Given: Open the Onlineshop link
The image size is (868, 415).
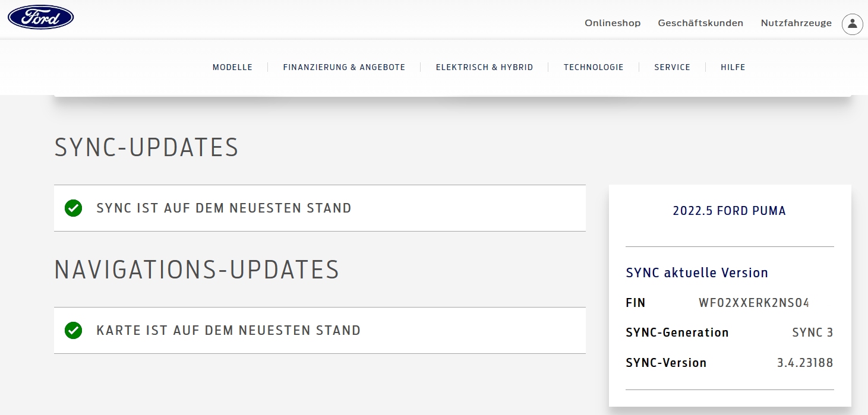Looking at the screenshot, I should [613, 23].
